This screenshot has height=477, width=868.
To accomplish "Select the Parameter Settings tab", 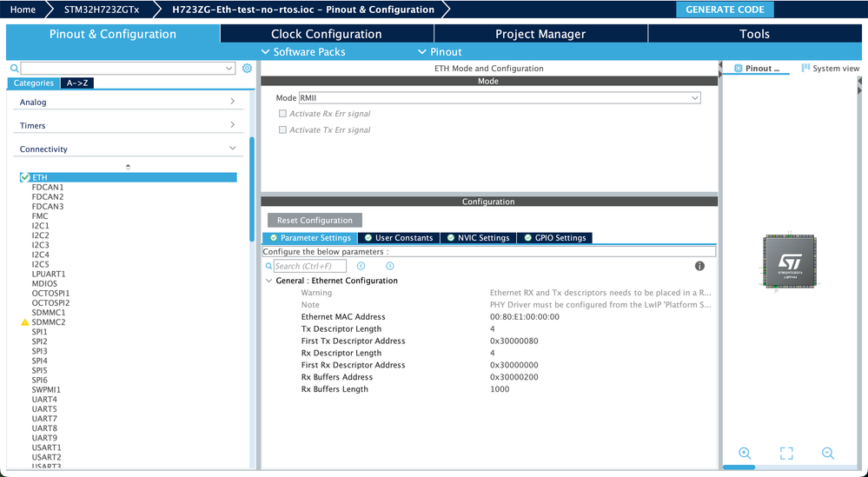I will [310, 238].
